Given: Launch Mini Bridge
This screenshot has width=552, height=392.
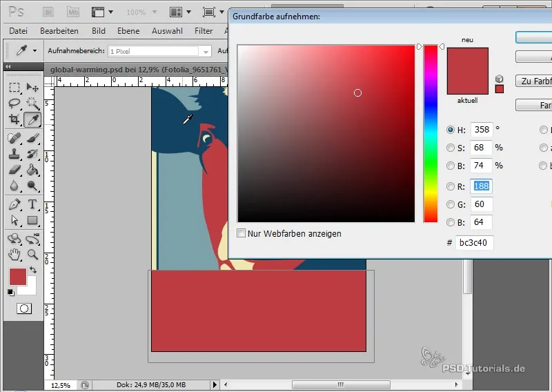Looking at the screenshot, I should (x=73, y=12).
